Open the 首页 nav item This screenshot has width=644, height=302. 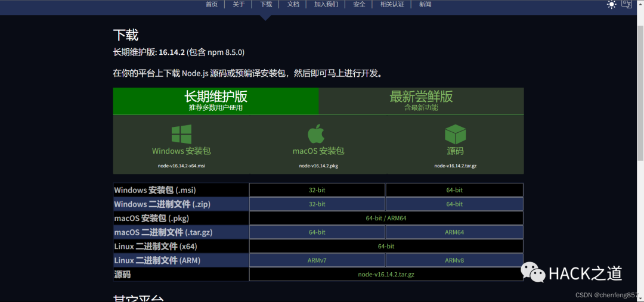click(212, 5)
